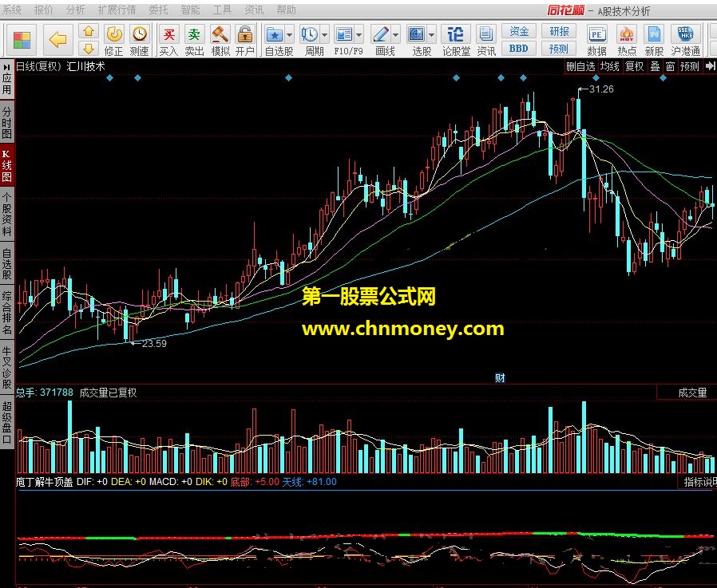717x588 pixels.
Task: Click the 卖出 sell icon
Action: [x=194, y=35]
